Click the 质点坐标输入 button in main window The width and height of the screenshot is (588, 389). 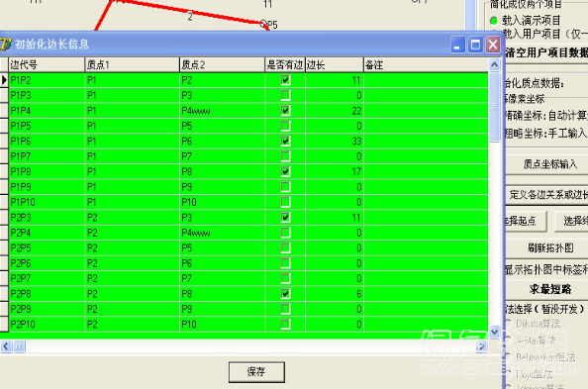pyautogui.click(x=547, y=164)
